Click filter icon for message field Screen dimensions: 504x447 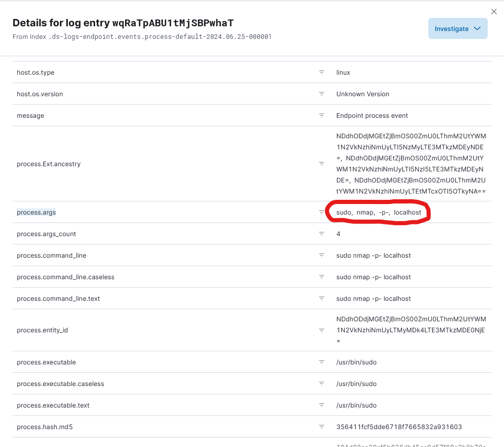322,116
